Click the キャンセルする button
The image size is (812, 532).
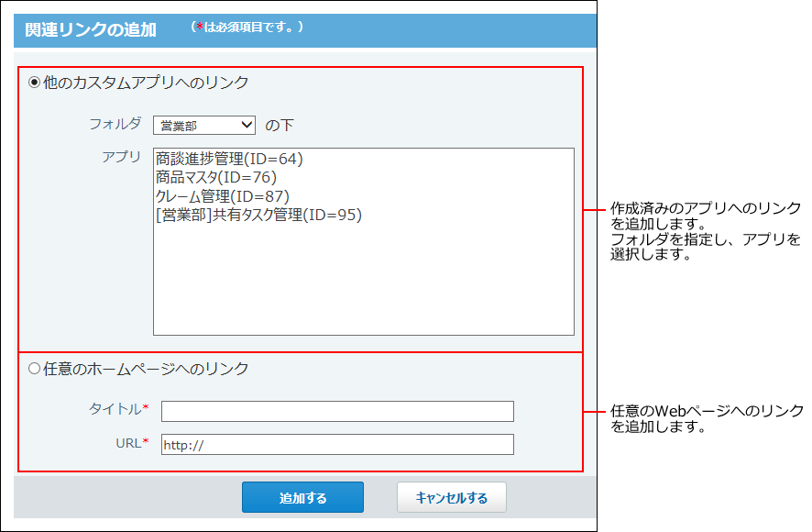point(452,497)
